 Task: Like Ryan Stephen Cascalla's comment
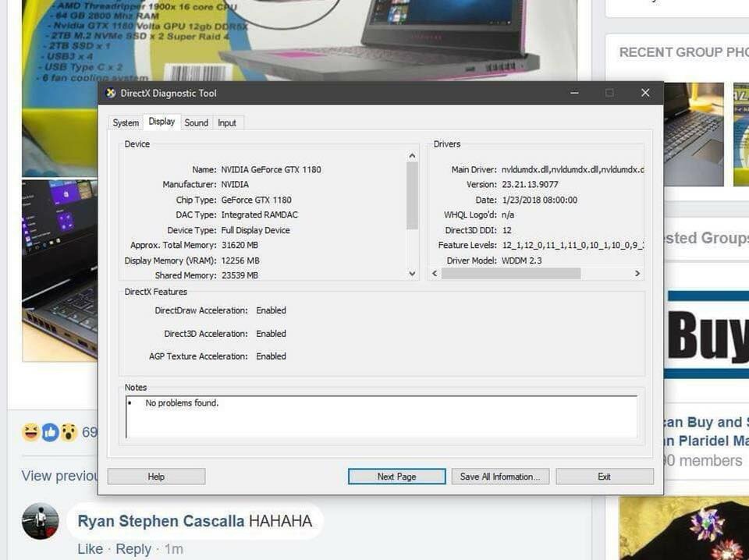91,549
